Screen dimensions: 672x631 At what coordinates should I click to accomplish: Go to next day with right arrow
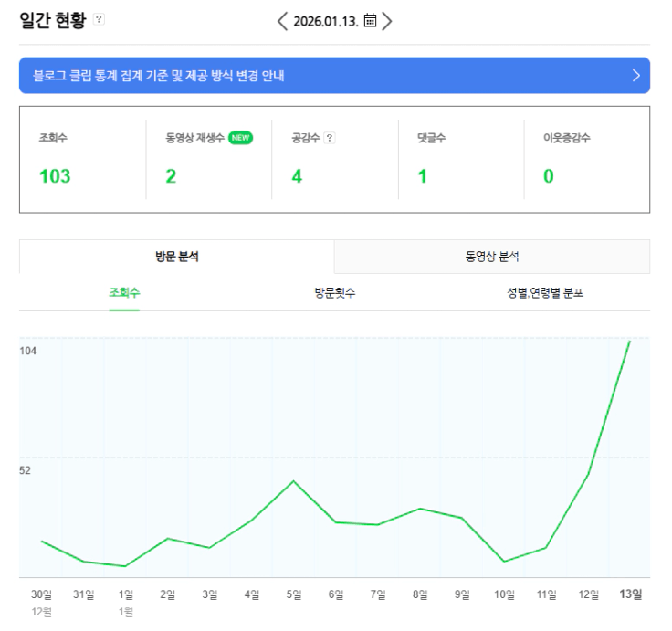click(x=387, y=21)
